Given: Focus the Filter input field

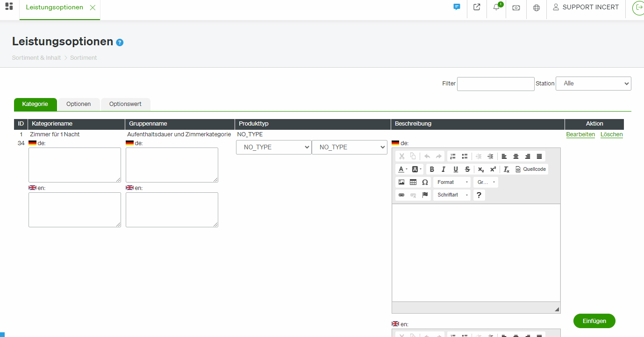Looking at the screenshot, I should tap(495, 84).
